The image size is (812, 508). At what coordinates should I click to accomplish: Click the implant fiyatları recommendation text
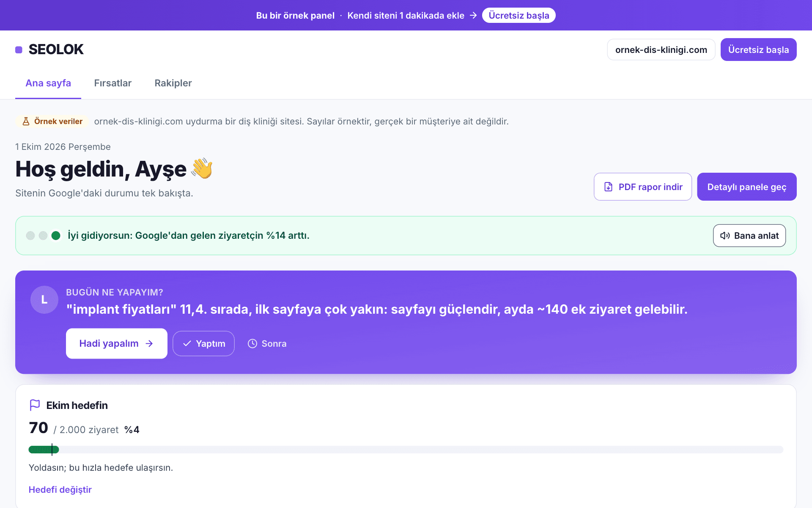pos(377,309)
